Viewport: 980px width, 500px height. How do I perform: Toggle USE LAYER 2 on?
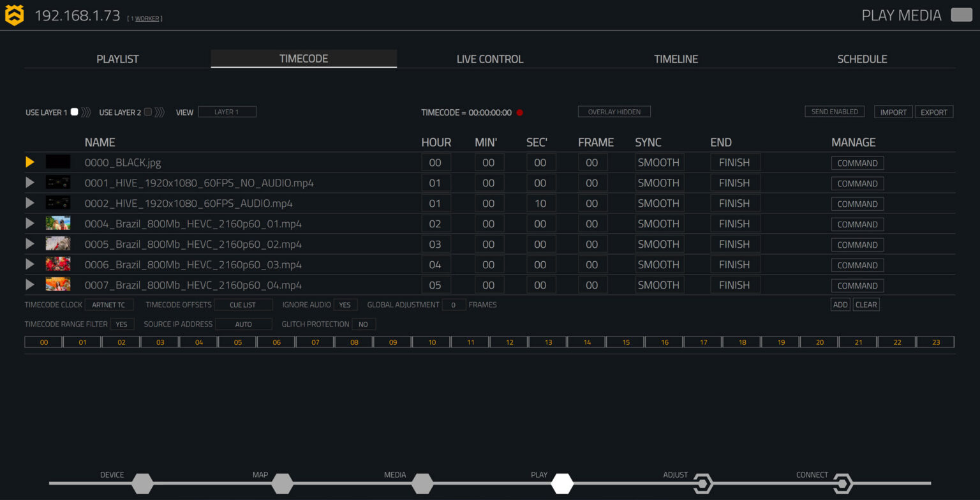click(x=147, y=111)
